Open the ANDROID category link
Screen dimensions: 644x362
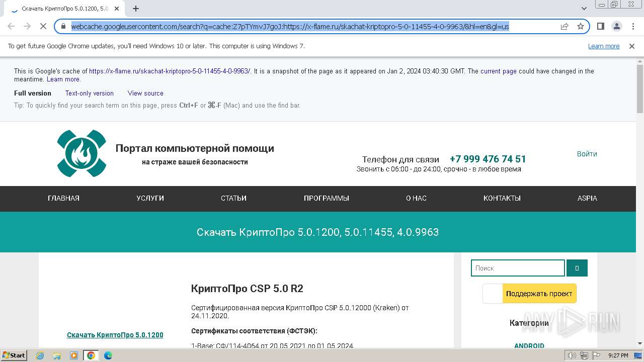point(529,345)
